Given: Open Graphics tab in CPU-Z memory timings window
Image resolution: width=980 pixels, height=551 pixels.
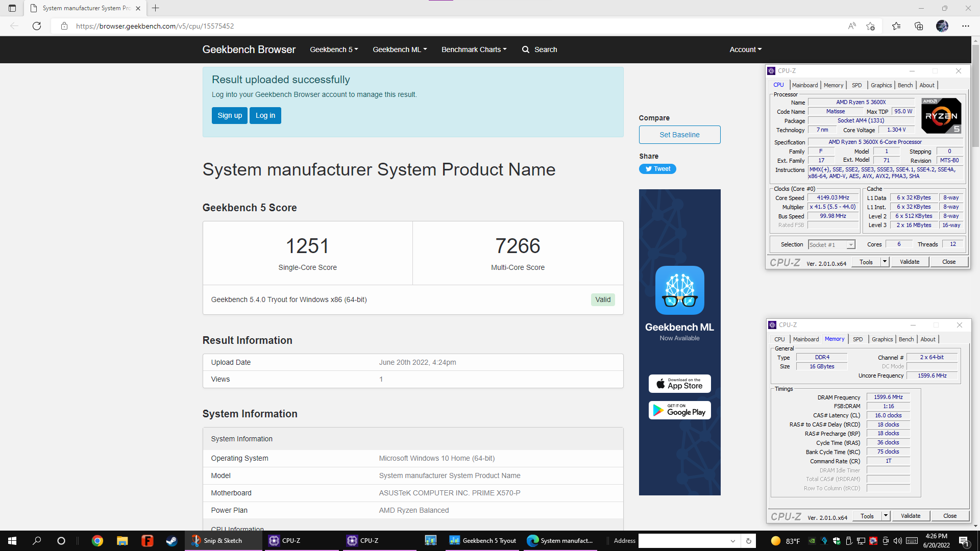Looking at the screenshot, I should coord(883,339).
